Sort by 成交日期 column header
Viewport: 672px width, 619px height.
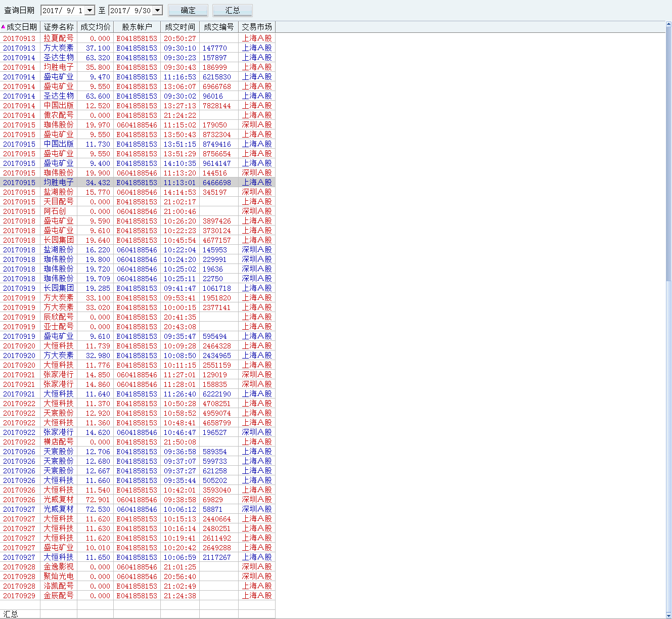20,27
